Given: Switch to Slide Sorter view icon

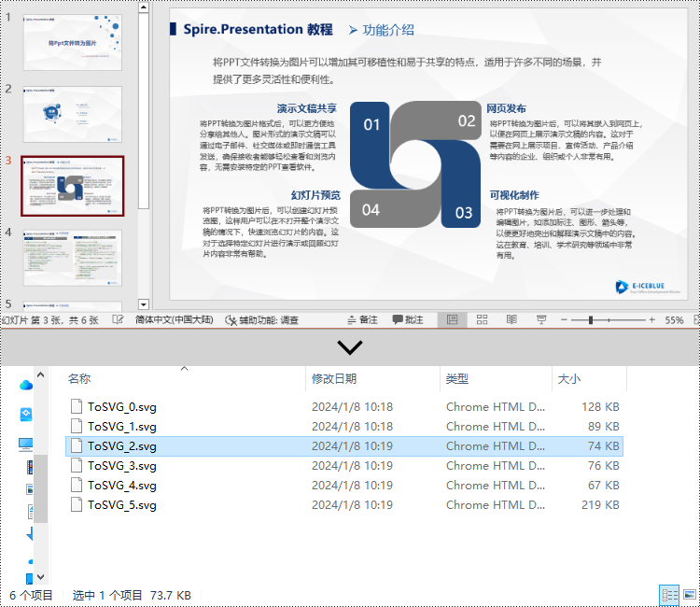Looking at the screenshot, I should pos(483,319).
